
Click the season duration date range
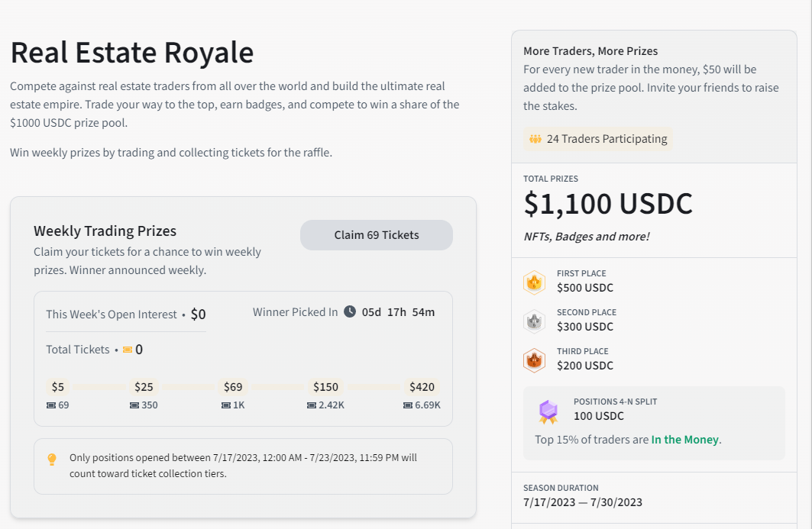coord(583,502)
